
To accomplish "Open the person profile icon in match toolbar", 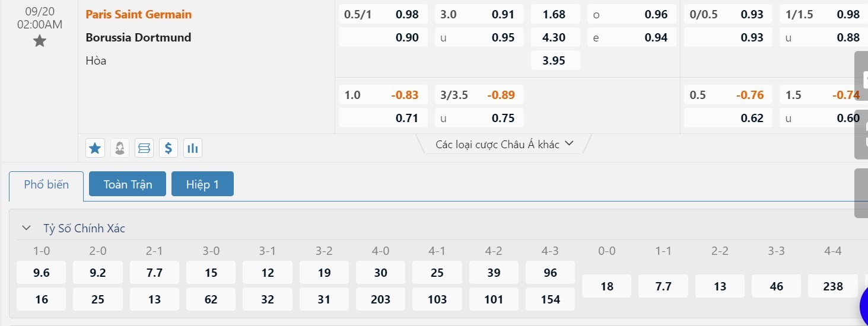I will click(119, 148).
